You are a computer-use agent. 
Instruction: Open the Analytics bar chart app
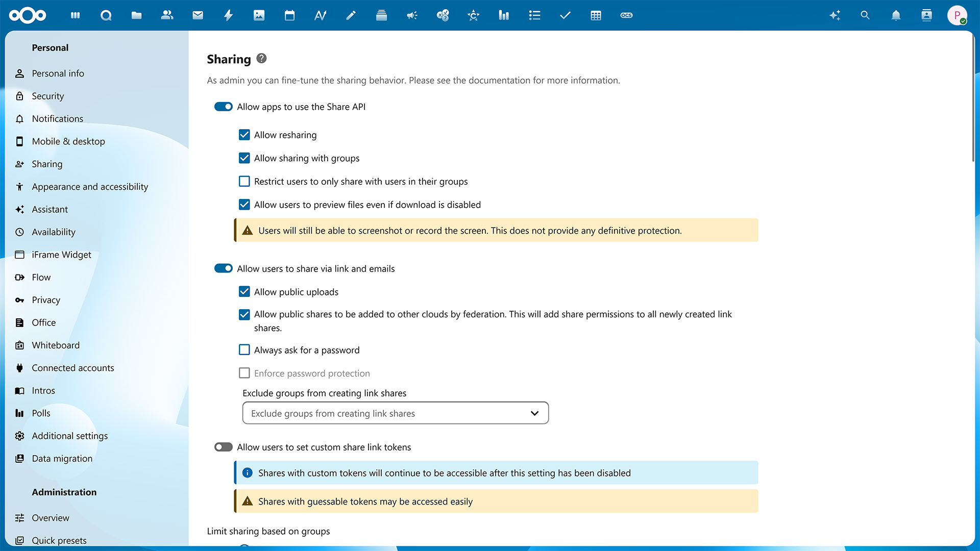tap(504, 15)
